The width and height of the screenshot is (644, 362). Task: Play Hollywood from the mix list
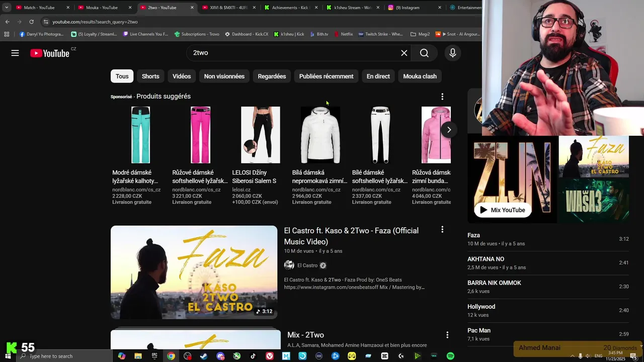click(x=548, y=310)
